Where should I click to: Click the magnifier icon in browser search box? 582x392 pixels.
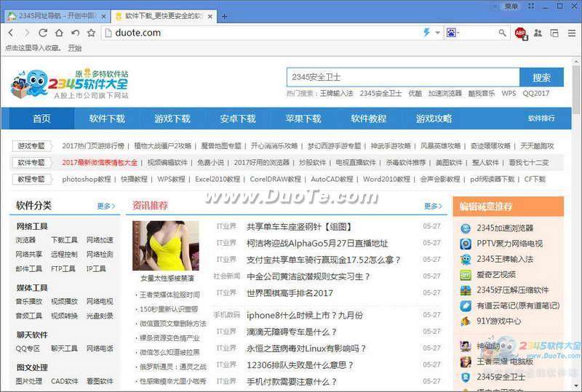pos(502,33)
